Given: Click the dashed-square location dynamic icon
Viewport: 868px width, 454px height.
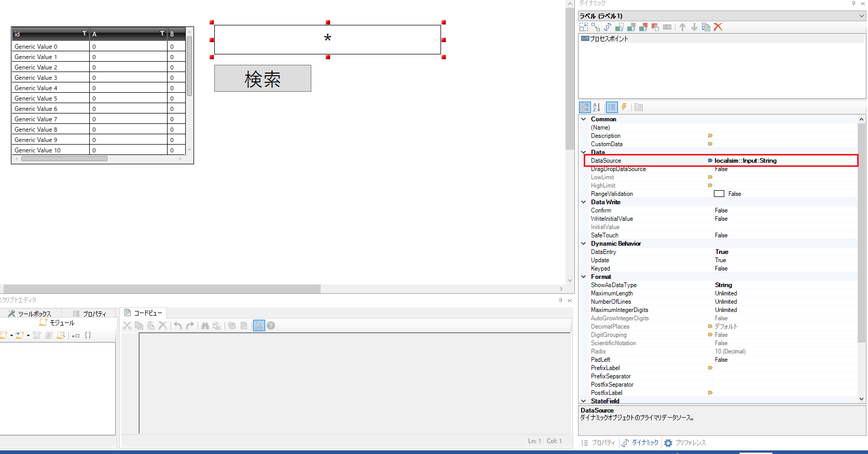Looking at the screenshot, I should [584, 27].
